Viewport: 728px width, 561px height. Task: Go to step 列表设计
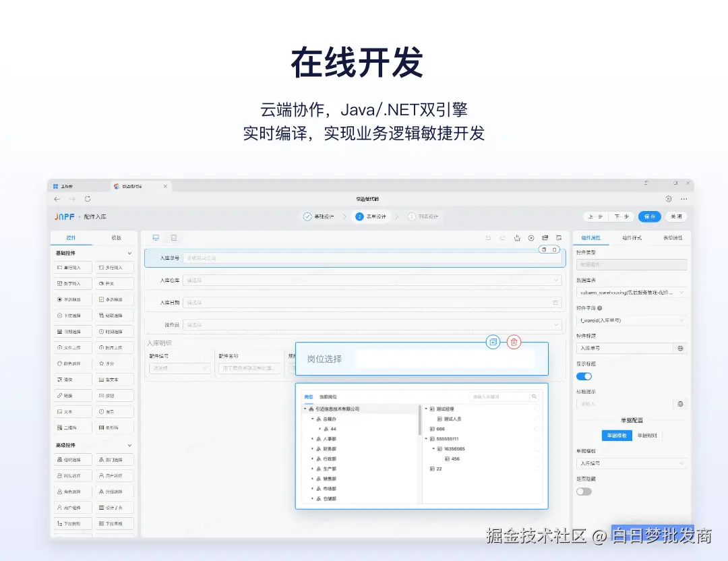coord(423,217)
